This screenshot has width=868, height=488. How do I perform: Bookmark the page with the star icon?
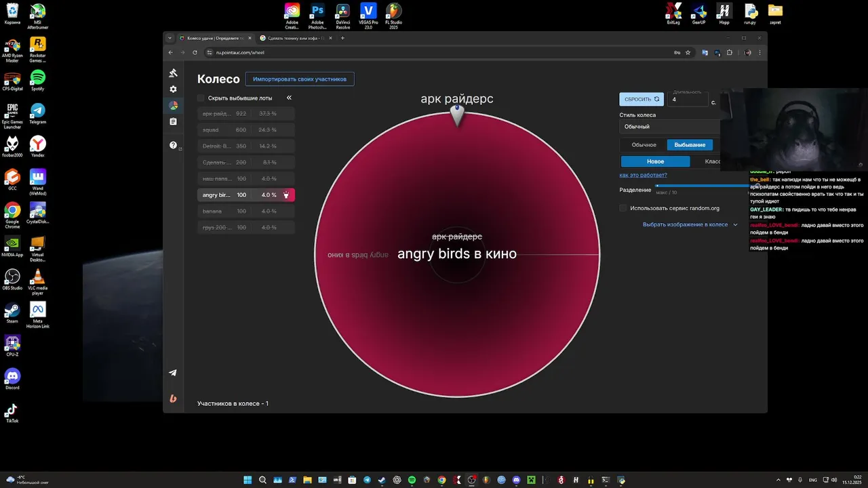point(688,52)
